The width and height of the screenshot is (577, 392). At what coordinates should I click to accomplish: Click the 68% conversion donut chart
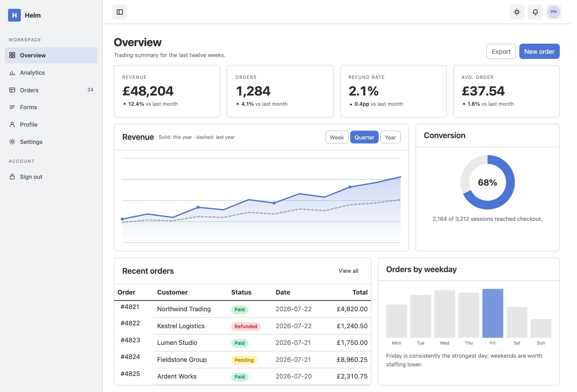point(488,182)
